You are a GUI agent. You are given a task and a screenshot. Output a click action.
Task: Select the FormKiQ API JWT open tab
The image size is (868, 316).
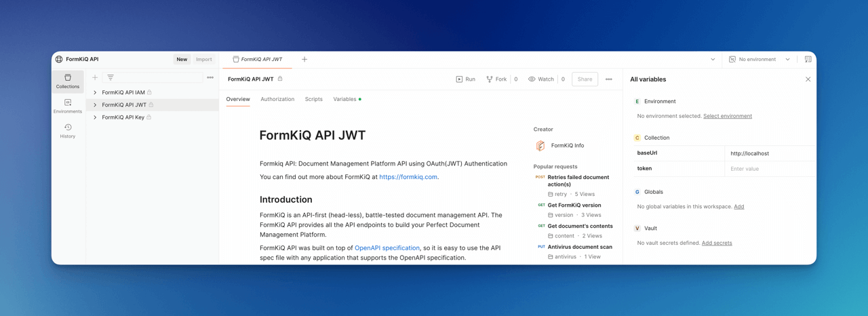[x=258, y=60]
